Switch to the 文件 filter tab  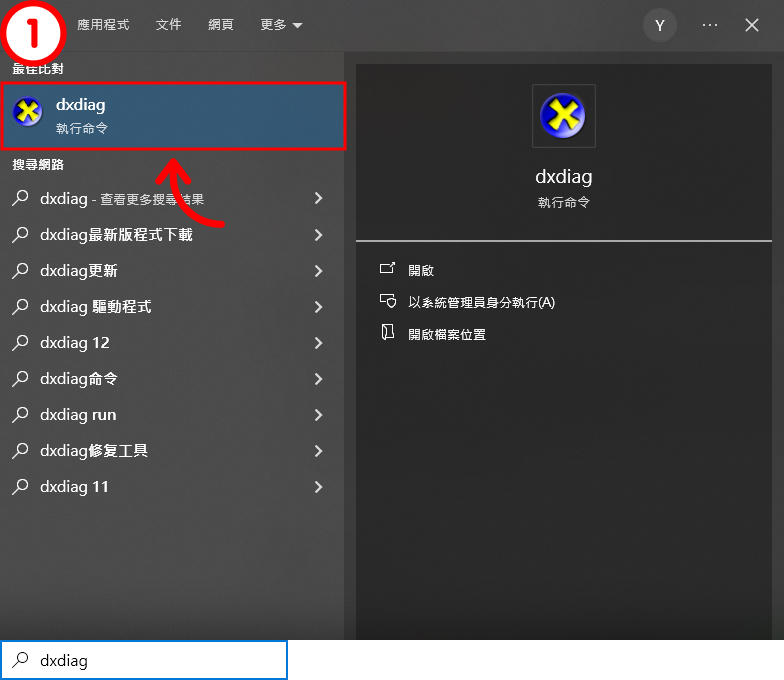coord(168,24)
